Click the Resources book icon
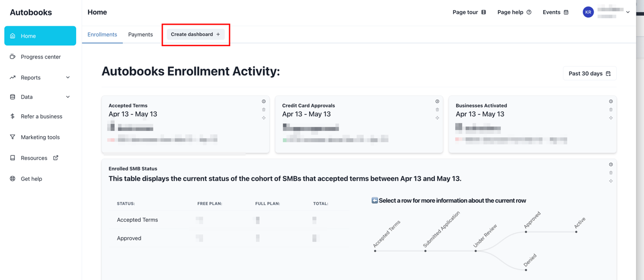The image size is (644, 280). pos(13,158)
